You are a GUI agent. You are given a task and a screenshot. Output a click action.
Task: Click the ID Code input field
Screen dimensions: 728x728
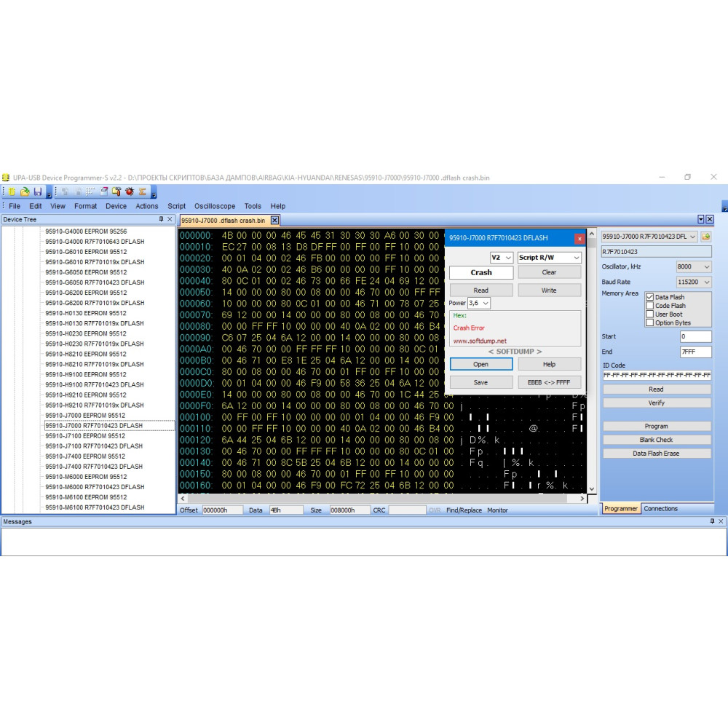(x=657, y=375)
